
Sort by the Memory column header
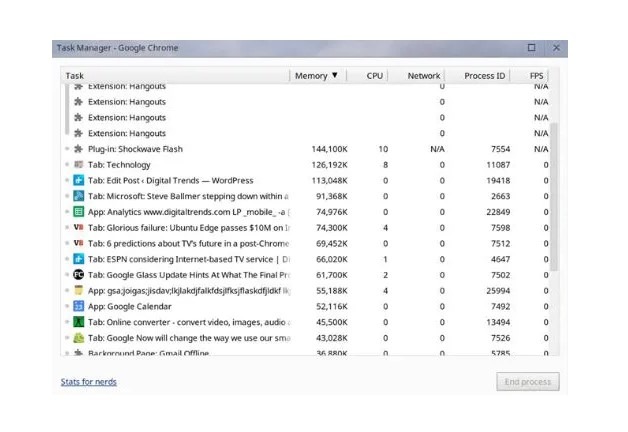click(x=318, y=76)
